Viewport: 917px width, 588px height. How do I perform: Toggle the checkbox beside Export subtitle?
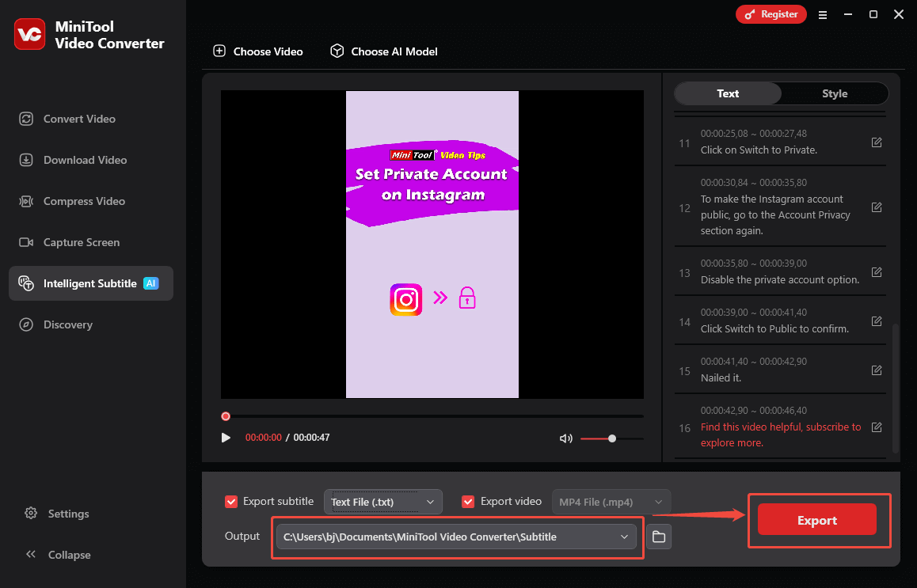coord(231,501)
